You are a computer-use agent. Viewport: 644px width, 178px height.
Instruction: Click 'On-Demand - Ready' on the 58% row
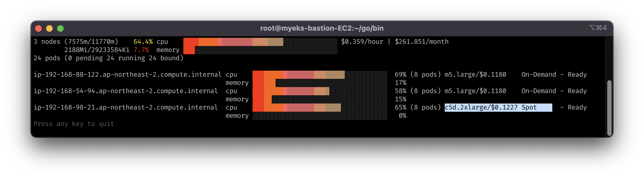point(554,91)
